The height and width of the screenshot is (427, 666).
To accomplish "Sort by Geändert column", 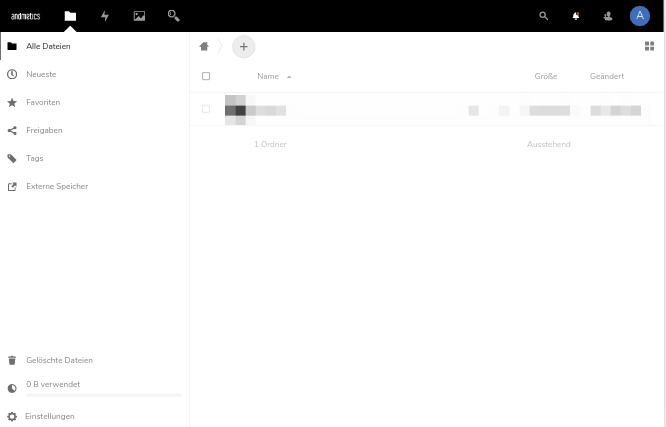I will click(607, 76).
